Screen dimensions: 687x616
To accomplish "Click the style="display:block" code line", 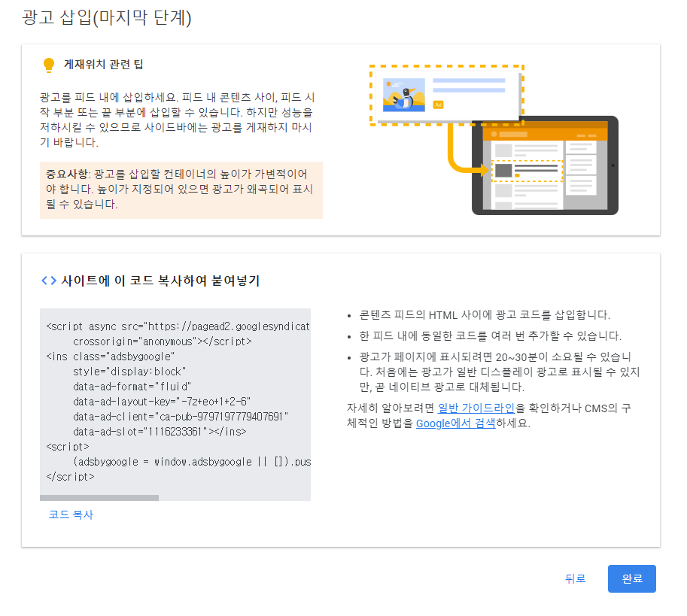I will pos(129,372).
